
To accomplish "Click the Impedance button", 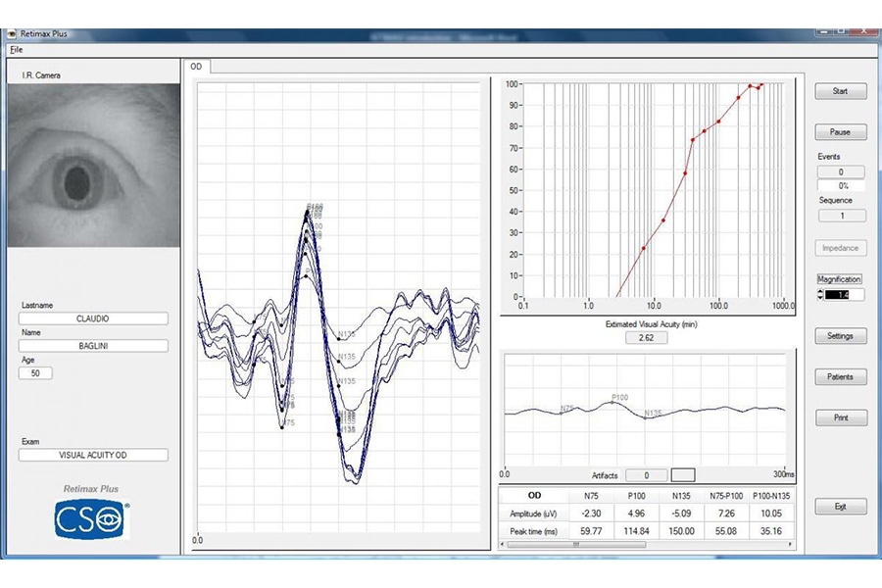I will pyautogui.click(x=841, y=248).
